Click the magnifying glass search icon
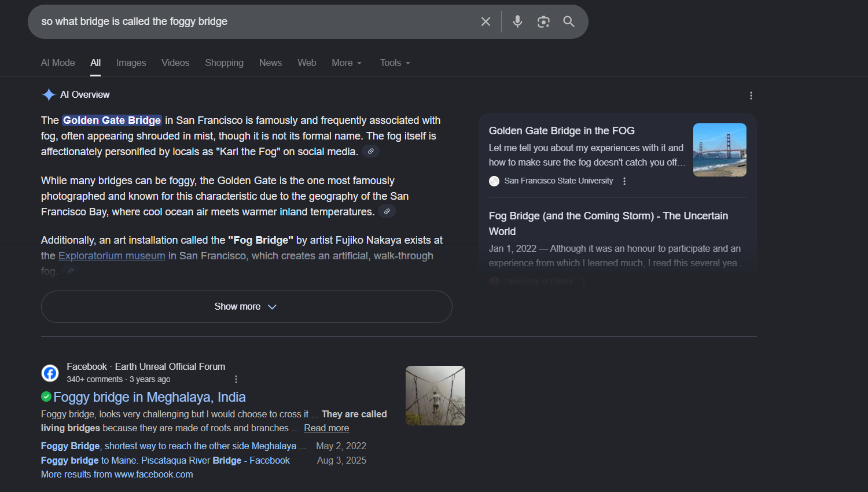This screenshot has width=868, height=492. pyautogui.click(x=569, y=21)
